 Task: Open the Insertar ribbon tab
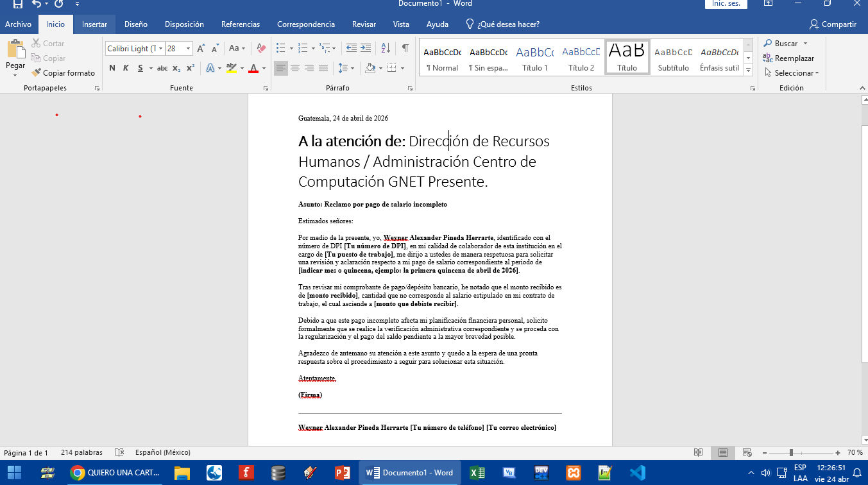coord(94,24)
